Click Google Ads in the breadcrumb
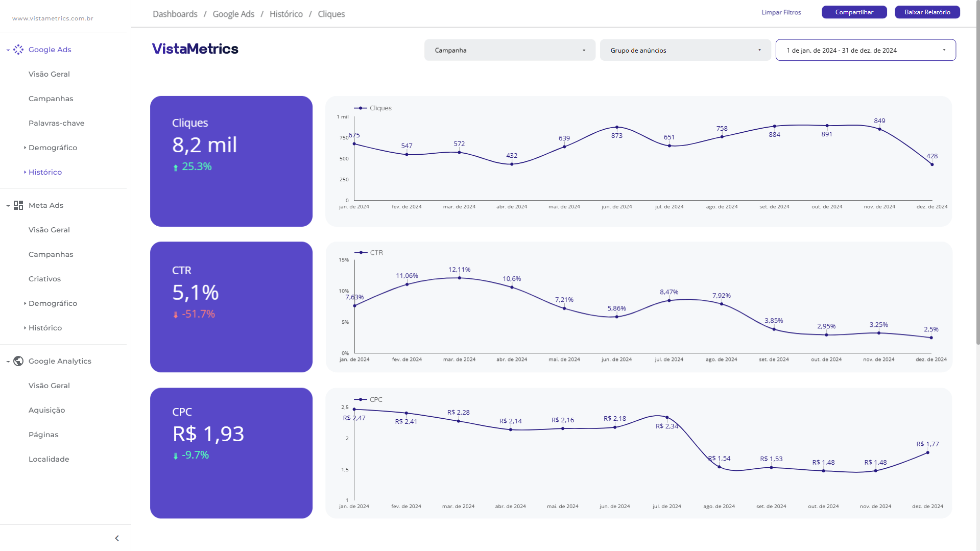The width and height of the screenshot is (980, 551). tap(233, 14)
